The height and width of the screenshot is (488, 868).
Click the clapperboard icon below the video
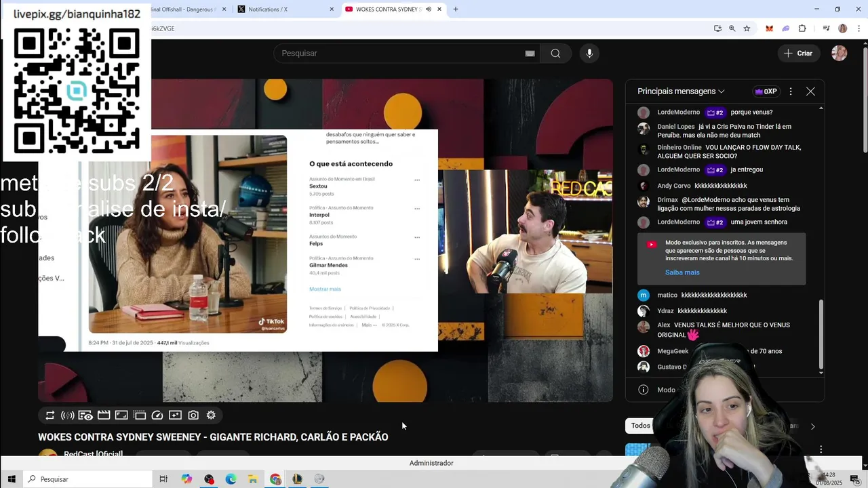pos(104,415)
